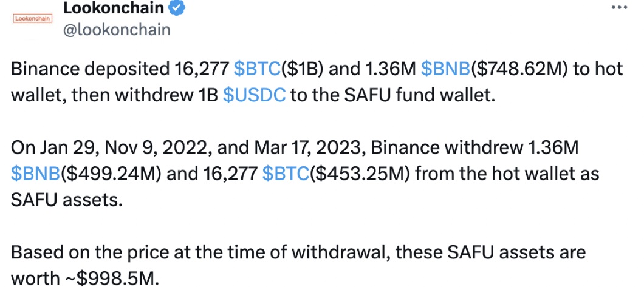Open the $BNB cashtag next to ($748.62M)

pos(446,69)
